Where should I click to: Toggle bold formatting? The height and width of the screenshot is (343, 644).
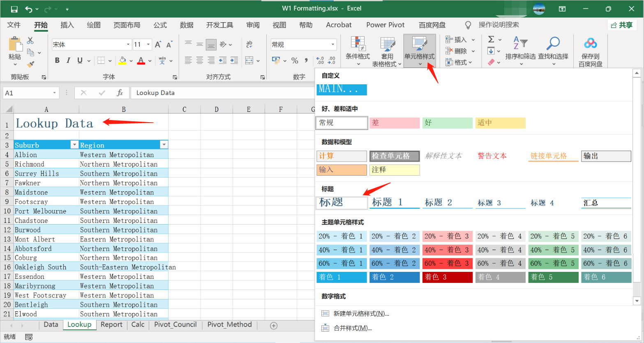click(x=57, y=60)
